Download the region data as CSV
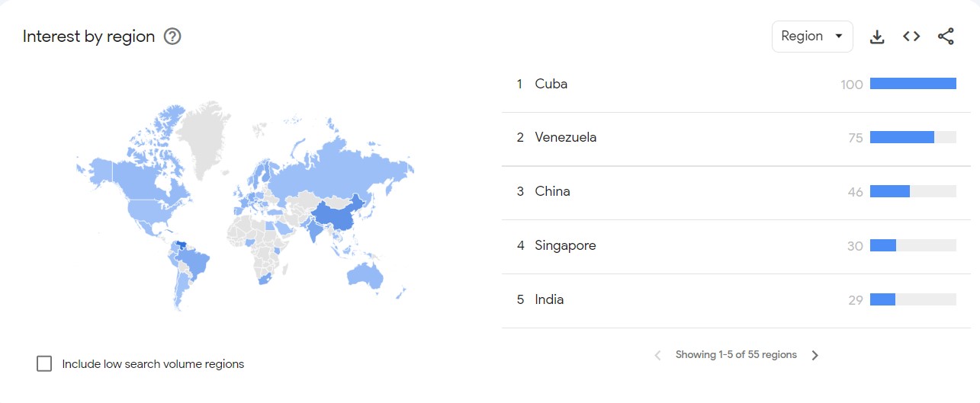This screenshot has width=980, height=403. point(877,37)
